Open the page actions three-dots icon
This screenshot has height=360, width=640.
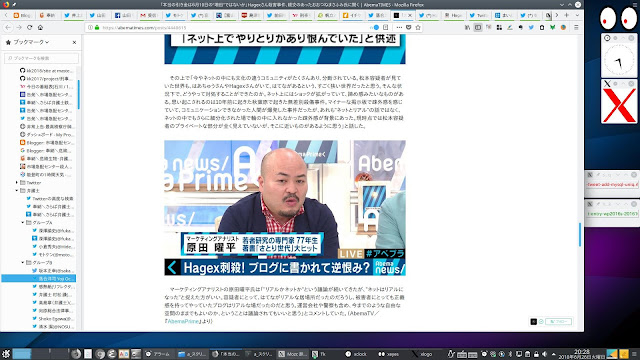tap(399, 27)
